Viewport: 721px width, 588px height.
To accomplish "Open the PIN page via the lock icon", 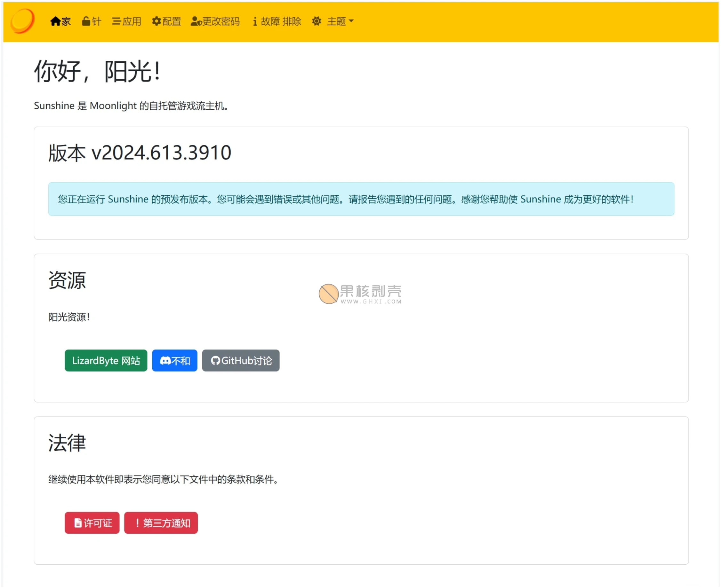I will 86,21.
